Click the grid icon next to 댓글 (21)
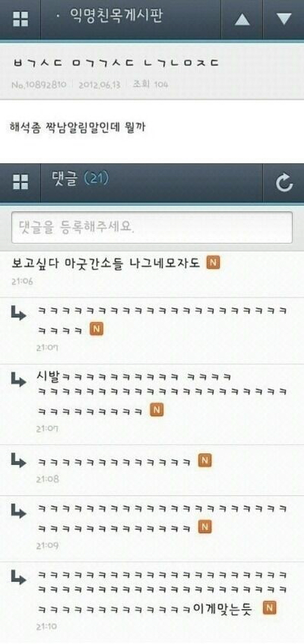This screenshot has width=304, height=644. tap(20, 182)
